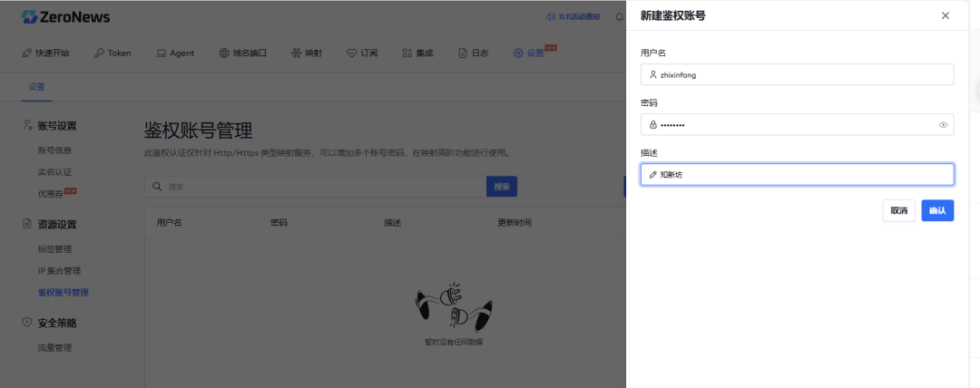Open 鉴权账号管理 in the sidebar
Image resolution: width=980 pixels, height=388 pixels.
pyautogui.click(x=64, y=293)
